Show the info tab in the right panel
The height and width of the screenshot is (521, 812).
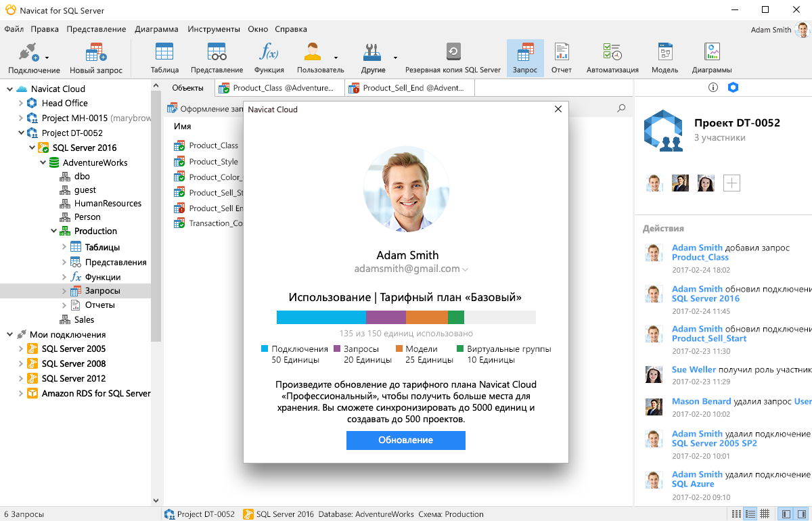(x=713, y=87)
